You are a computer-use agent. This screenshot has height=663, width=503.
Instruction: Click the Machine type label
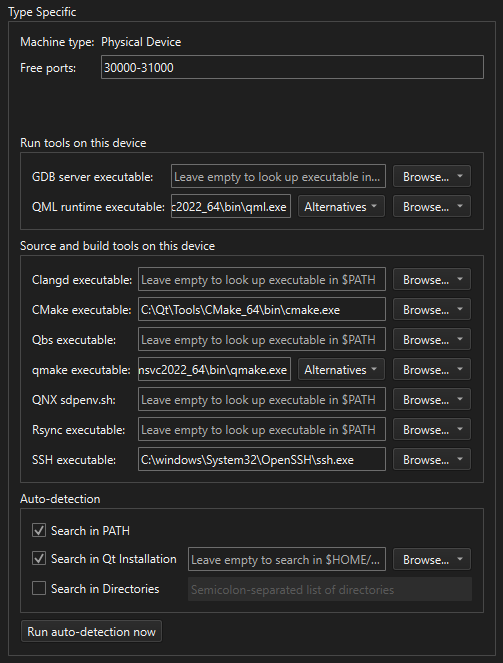click(x=57, y=42)
